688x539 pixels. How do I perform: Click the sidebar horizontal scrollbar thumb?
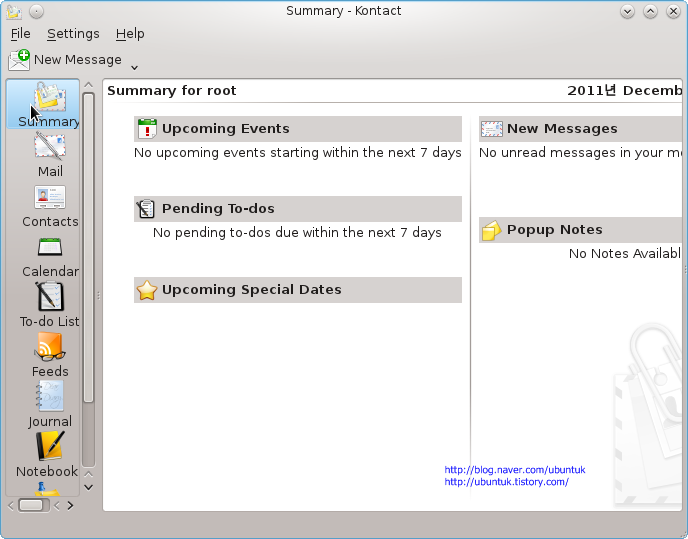[32, 506]
